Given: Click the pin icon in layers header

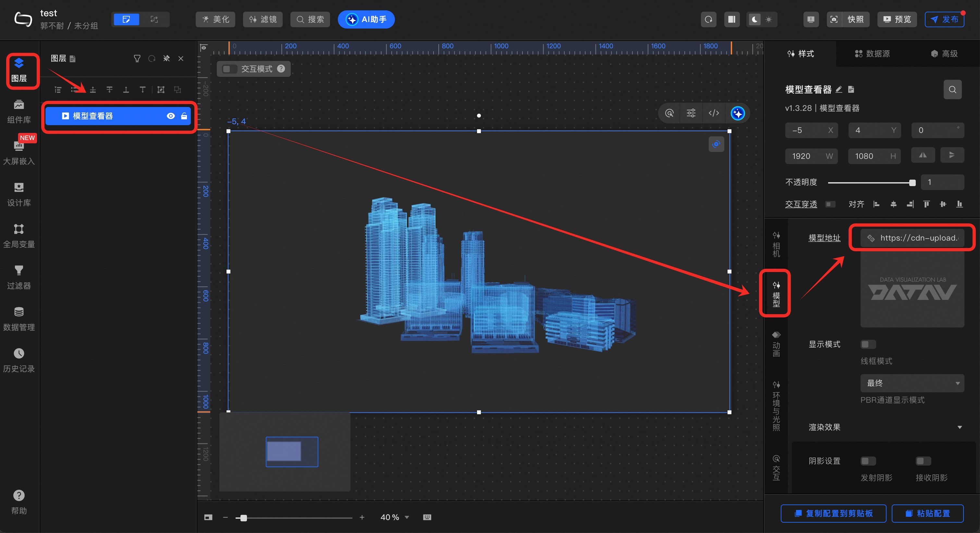Looking at the screenshot, I should (x=166, y=59).
